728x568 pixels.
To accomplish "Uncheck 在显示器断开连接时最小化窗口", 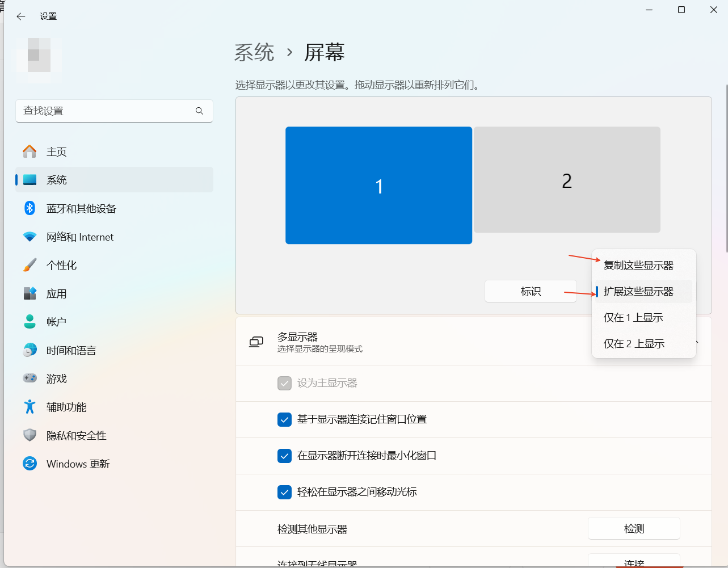I will pos(284,456).
